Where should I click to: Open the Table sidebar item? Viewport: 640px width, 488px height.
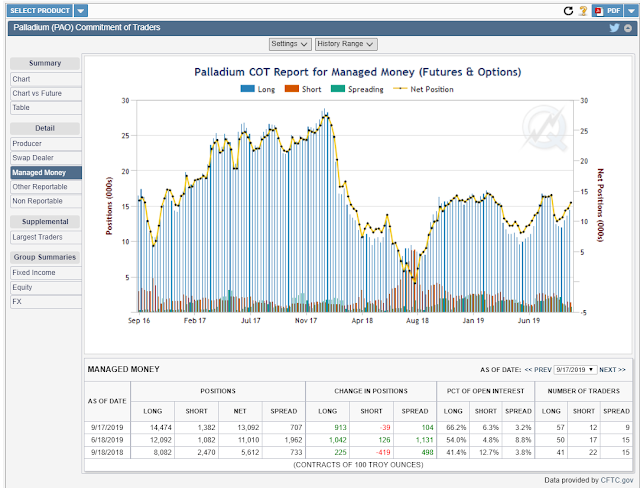[46, 108]
